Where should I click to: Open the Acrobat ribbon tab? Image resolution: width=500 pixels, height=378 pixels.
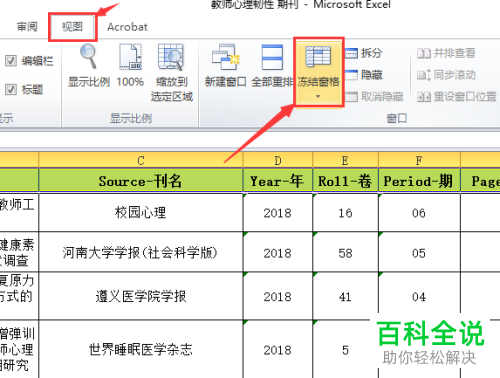(x=127, y=27)
